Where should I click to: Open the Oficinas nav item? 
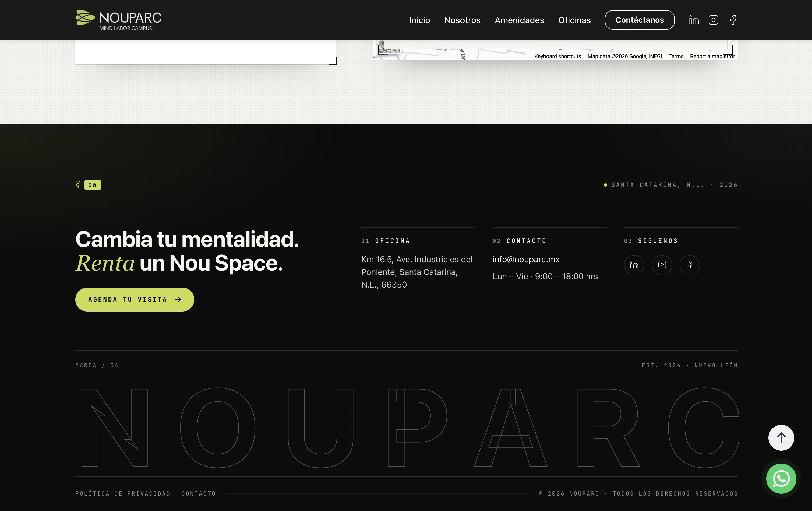(574, 20)
